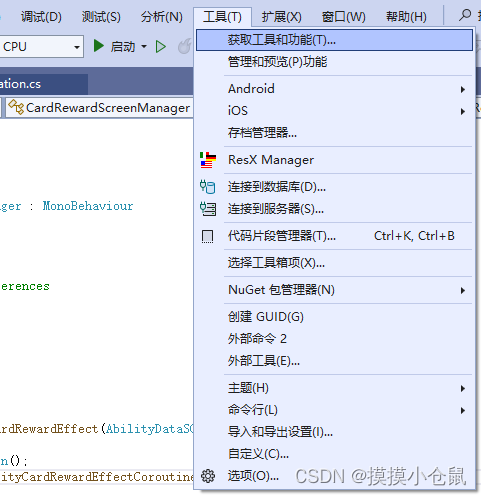This screenshot has height=495, width=481.
Task: Open the 启动 button dropdown arrow
Action: [144, 46]
